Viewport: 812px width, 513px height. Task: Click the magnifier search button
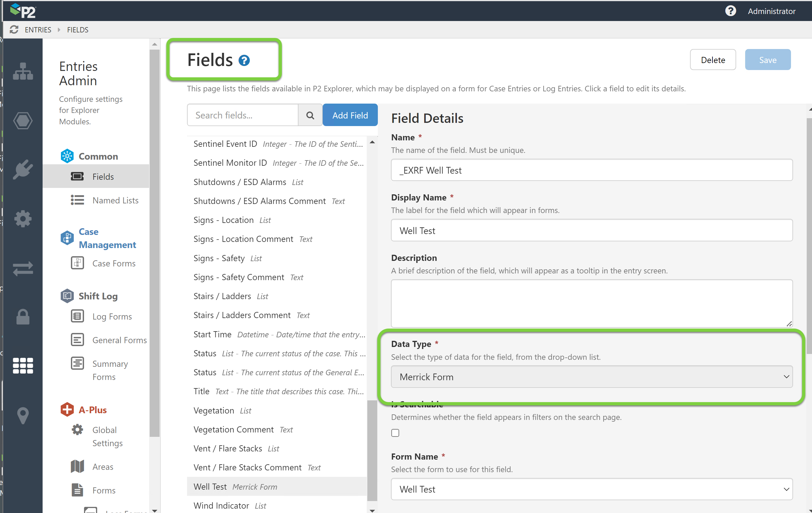tap(310, 115)
